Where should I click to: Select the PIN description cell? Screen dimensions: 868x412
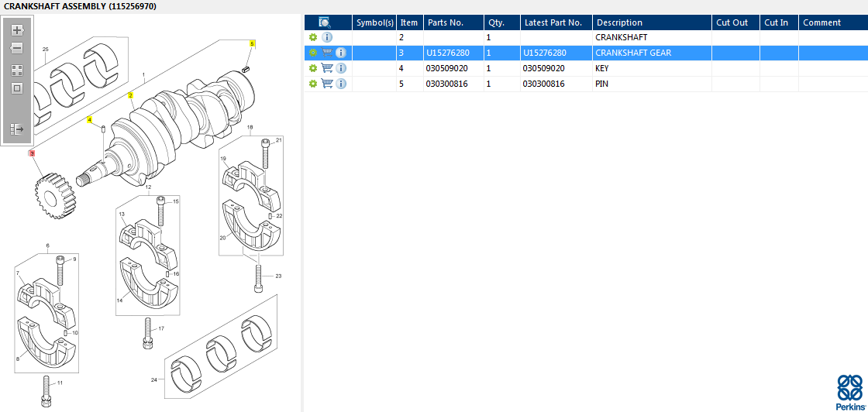pyautogui.click(x=652, y=84)
